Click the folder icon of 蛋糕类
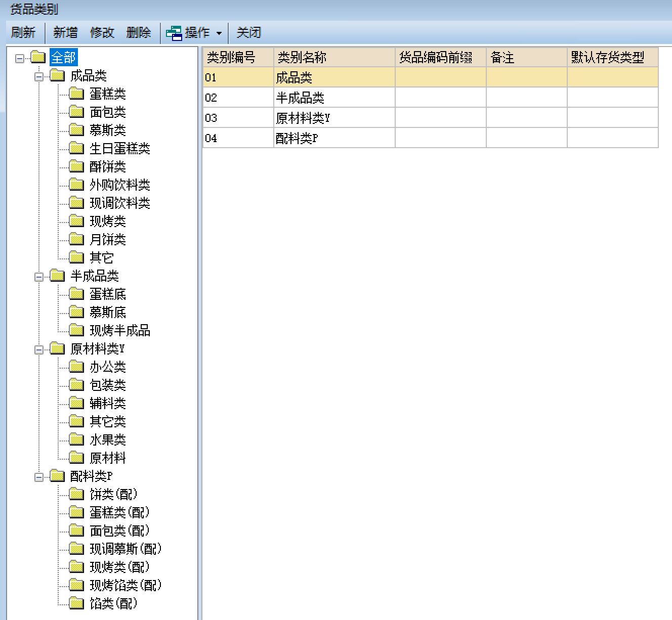Image resolution: width=672 pixels, height=620 pixels. pyautogui.click(x=76, y=94)
